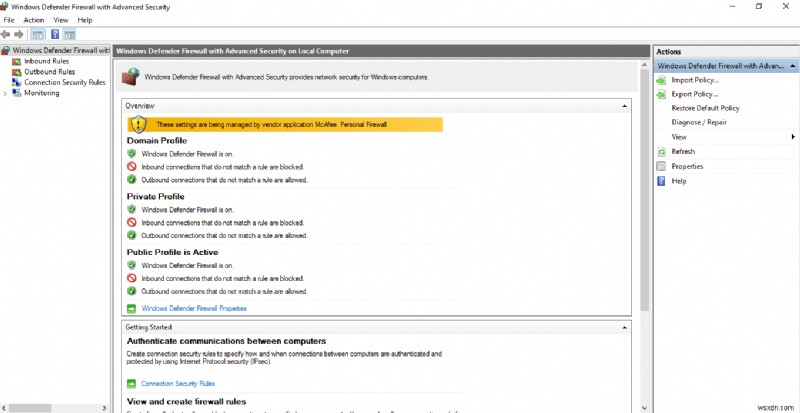Click the Refresh icon in the Actions pane
800x413 pixels.
[661, 152]
